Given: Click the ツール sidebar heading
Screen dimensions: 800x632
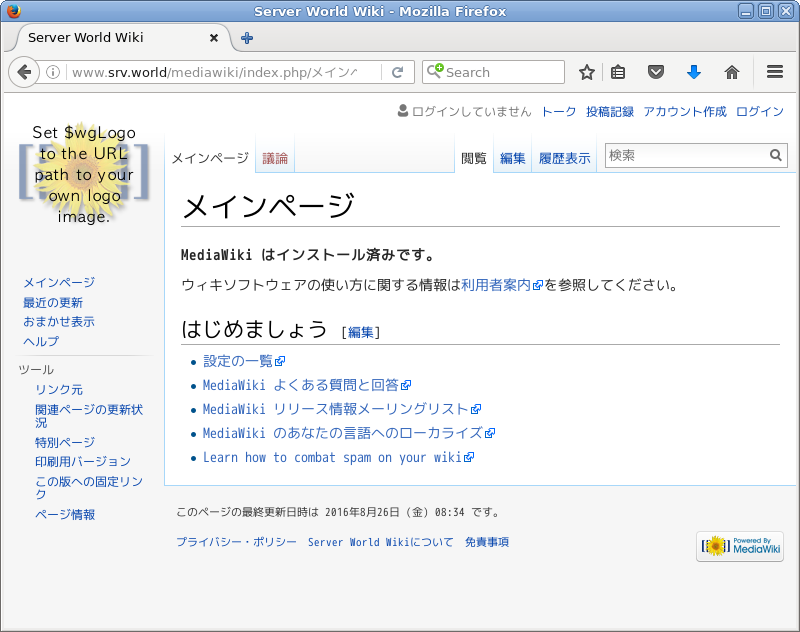Looking at the screenshot, I should 36,369.
